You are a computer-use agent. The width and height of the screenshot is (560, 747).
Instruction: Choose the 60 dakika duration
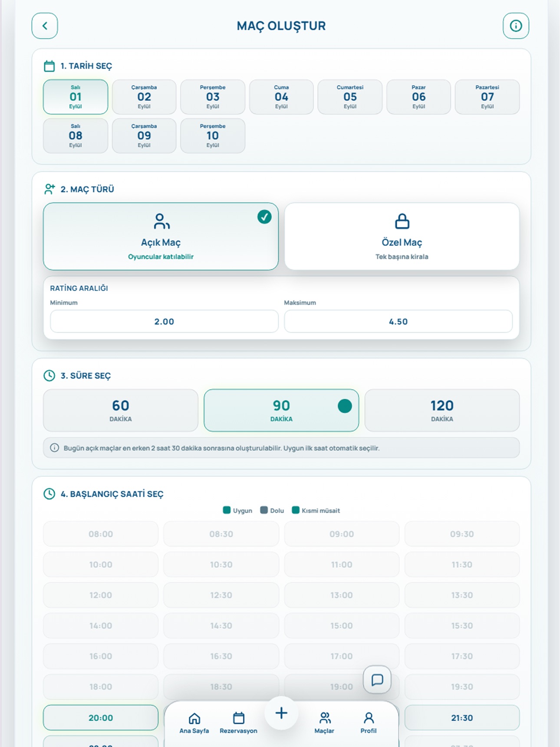(x=121, y=410)
